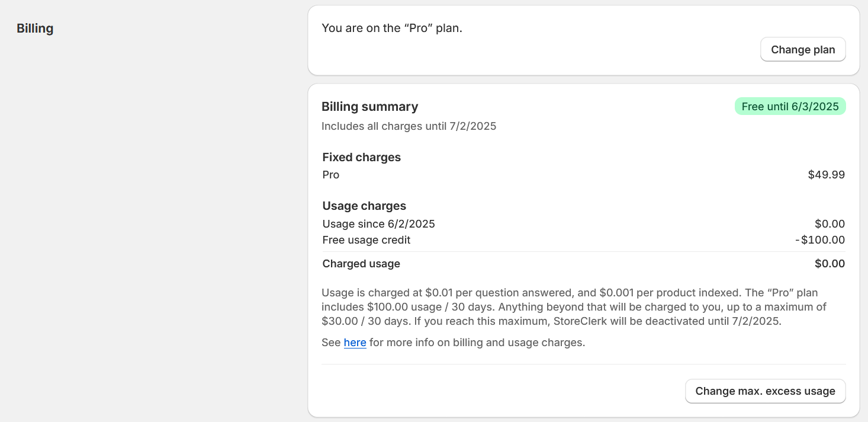Image resolution: width=868 pixels, height=422 pixels.
Task: Click the $49.99 fixed charge amount
Action: tap(826, 174)
